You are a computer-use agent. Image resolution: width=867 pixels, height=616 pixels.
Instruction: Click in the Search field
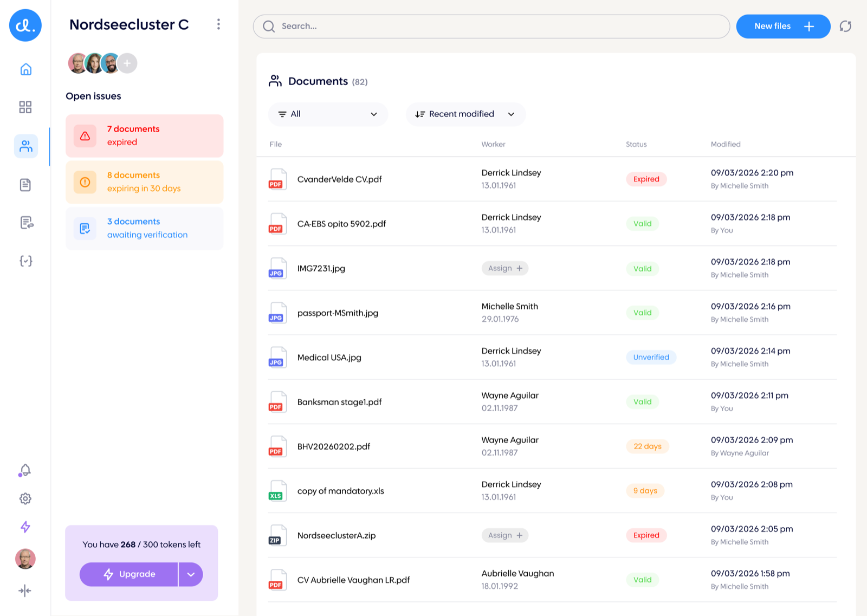(x=491, y=27)
